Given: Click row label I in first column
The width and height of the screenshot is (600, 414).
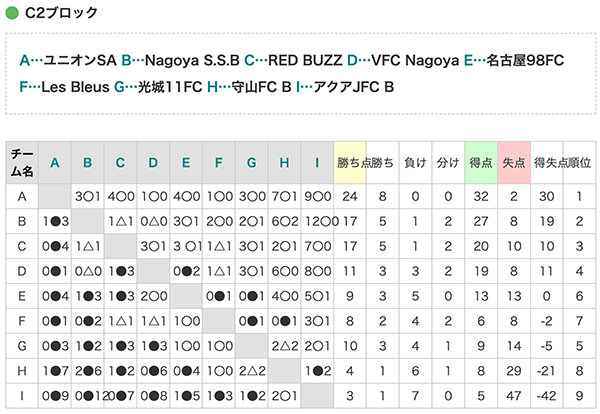Looking at the screenshot, I should tap(22, 396).
